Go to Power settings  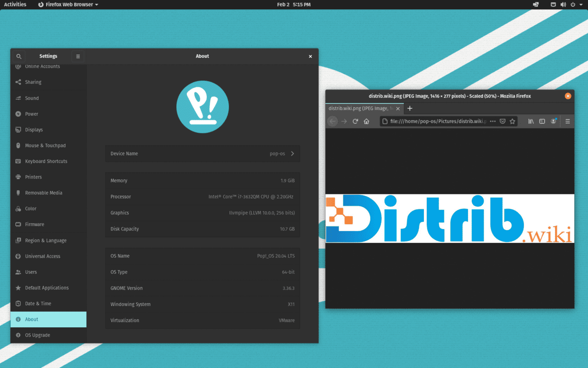[x=49, y=114]
